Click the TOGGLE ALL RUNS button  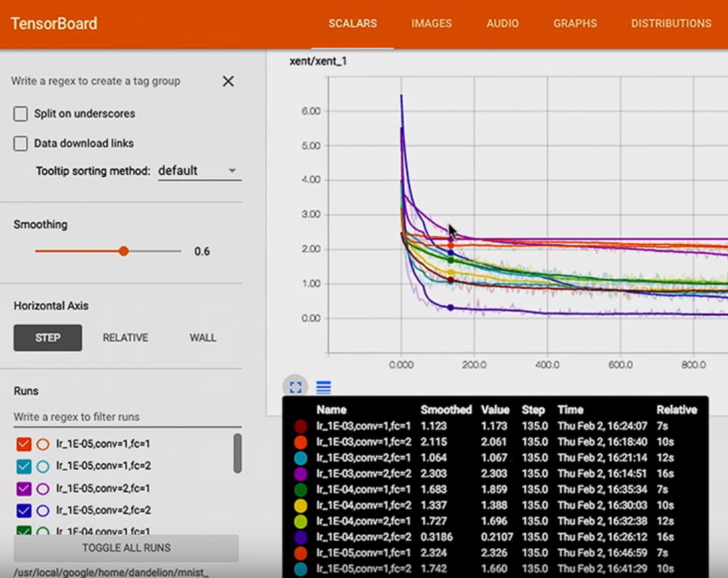coord(126,548)
